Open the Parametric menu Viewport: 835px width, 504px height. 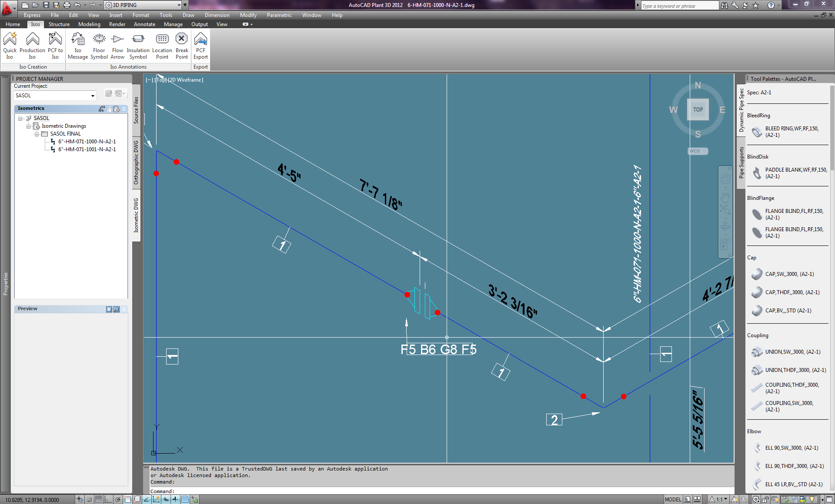point(279,15)
